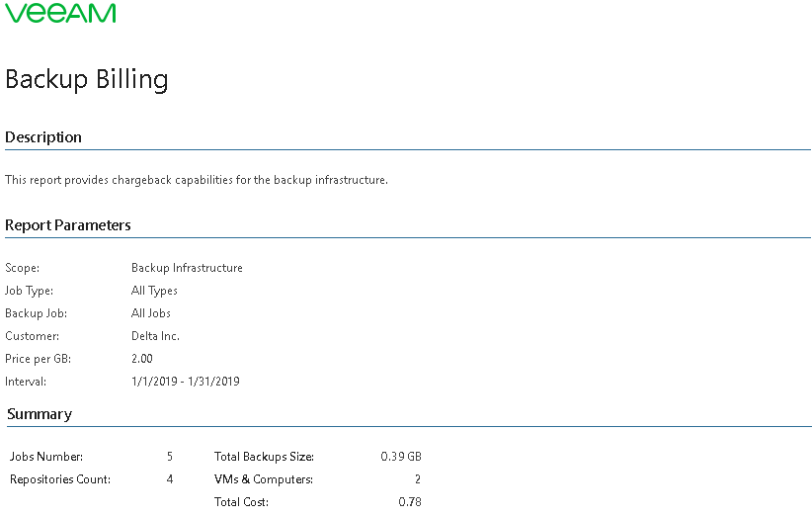Select the report description sentence
812x517 pixels.
pyautogui.click(x=197, y=180)
